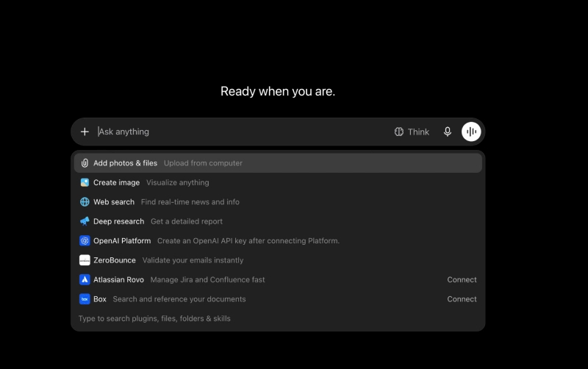Connect the Box plugin

[x=462, y=299]
